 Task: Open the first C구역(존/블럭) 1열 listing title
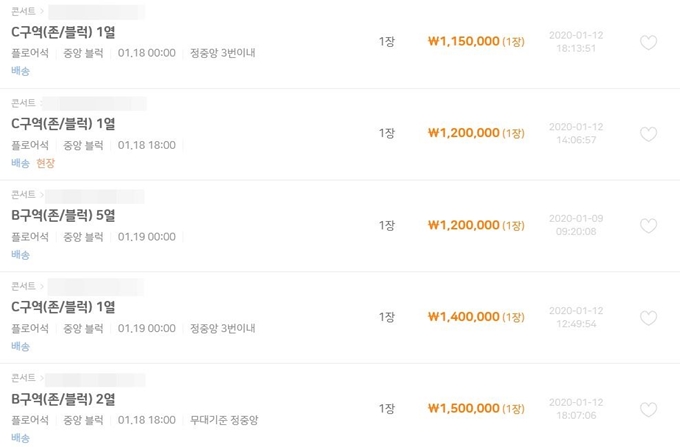pos(63,32)
